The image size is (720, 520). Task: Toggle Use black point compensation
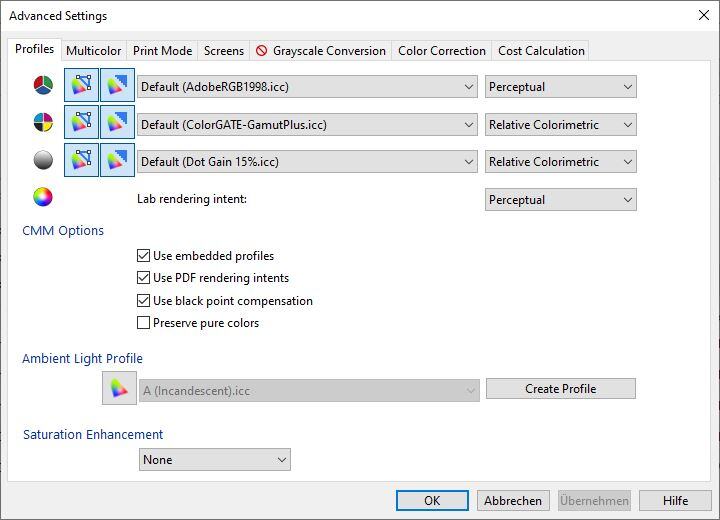coord(144,301)
